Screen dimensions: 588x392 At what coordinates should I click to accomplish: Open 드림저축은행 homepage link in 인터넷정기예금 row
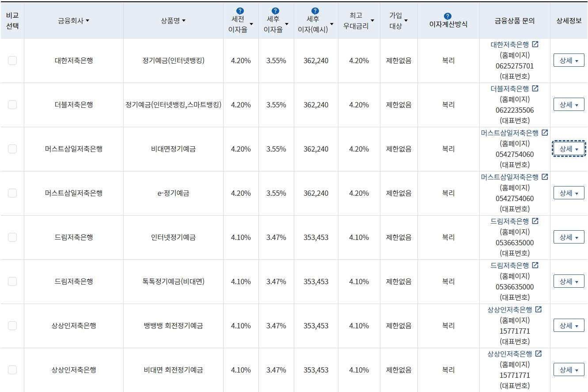(x=509, y=221)
